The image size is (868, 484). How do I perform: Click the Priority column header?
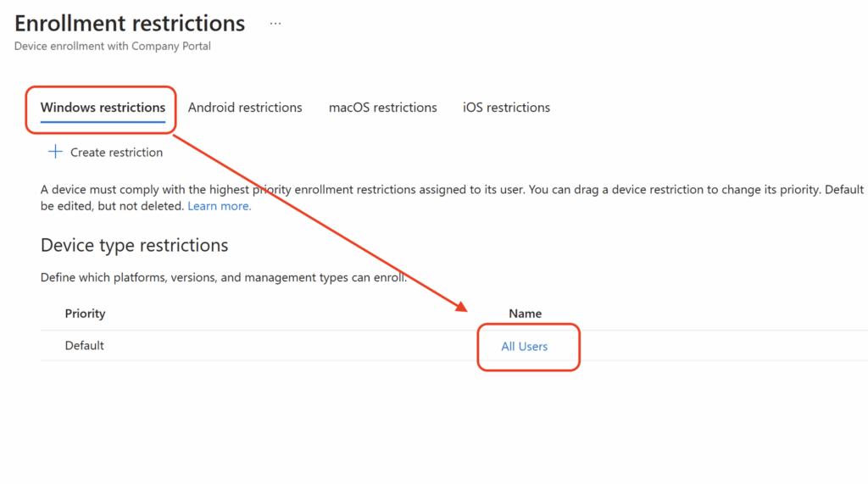[85, 314]
